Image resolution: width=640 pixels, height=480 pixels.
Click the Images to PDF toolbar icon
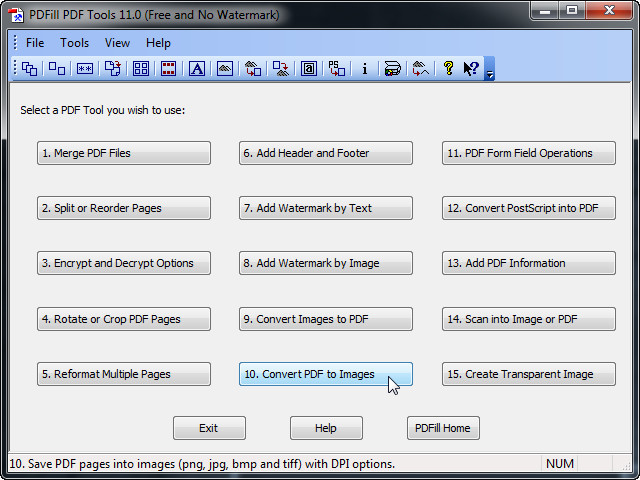pyautogui.click(x=253, y=68)
